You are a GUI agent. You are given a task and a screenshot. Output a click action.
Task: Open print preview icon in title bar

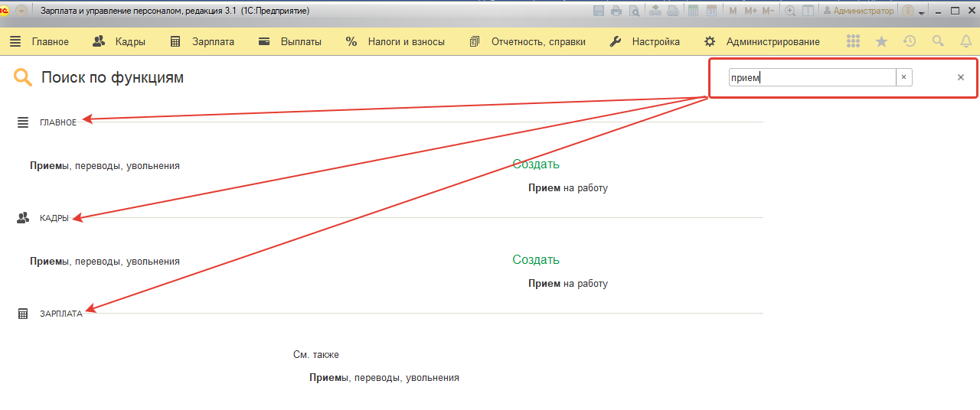[x=635, y=11]
